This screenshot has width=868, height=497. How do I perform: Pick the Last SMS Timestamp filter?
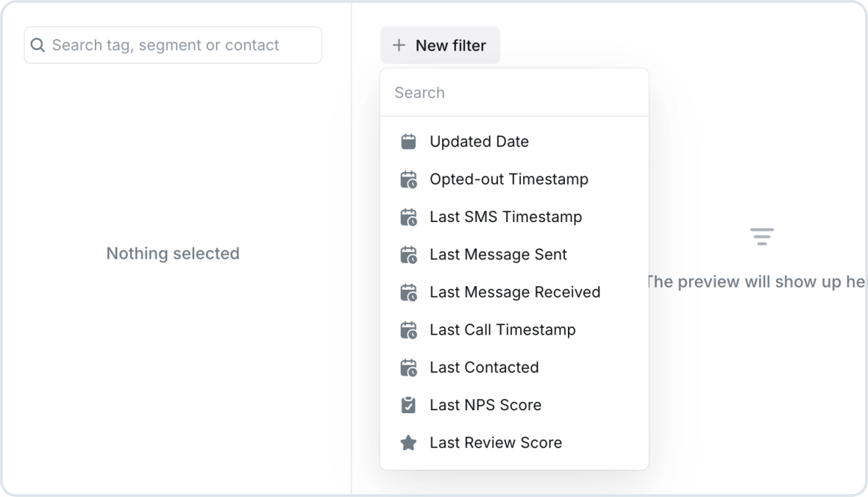514,217
